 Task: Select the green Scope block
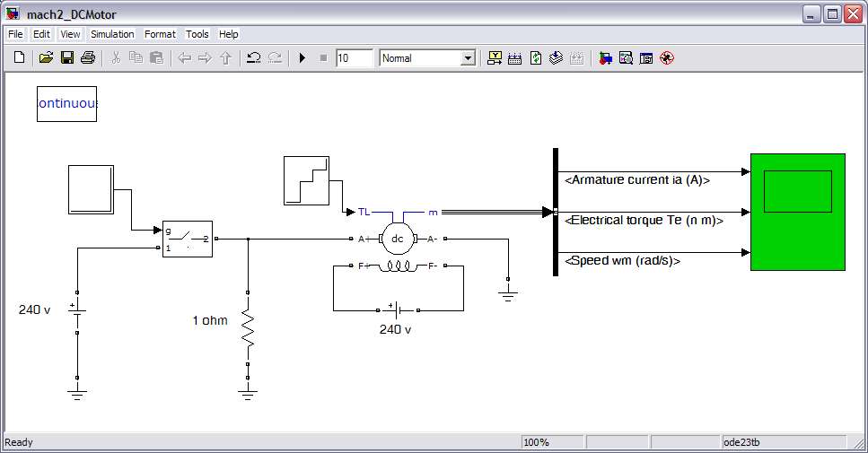[x=797, y=212]
